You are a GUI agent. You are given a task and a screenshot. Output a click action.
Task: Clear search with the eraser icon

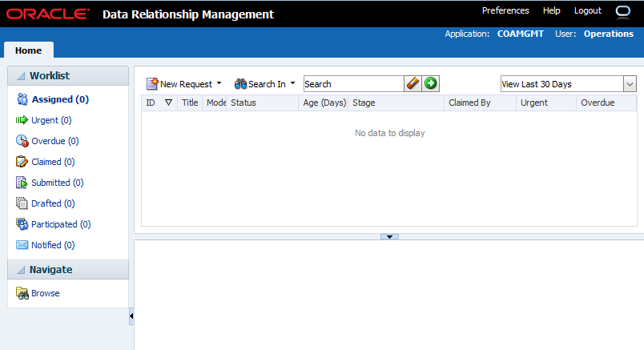point(413,83)
